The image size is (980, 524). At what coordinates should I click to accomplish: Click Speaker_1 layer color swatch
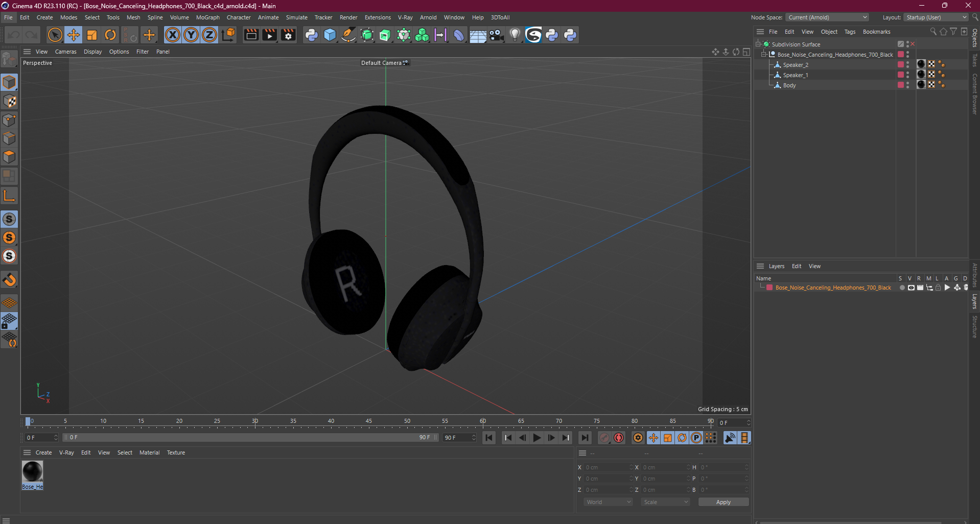click(901, 75)
